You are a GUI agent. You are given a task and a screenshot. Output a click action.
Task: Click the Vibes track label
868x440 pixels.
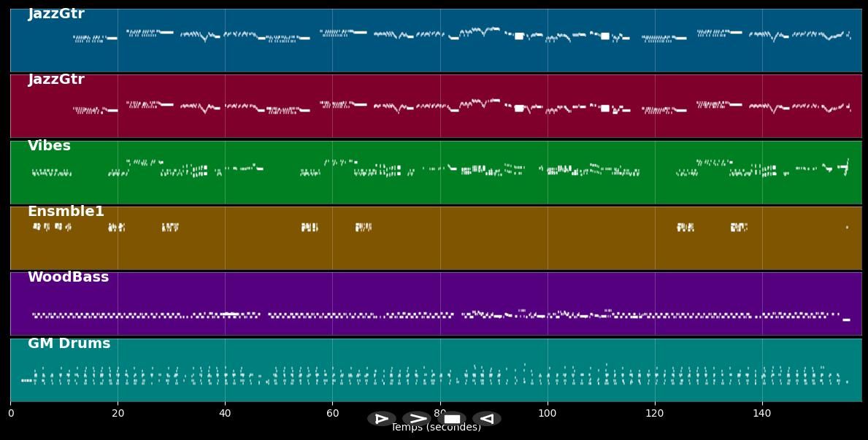point(49,146)
